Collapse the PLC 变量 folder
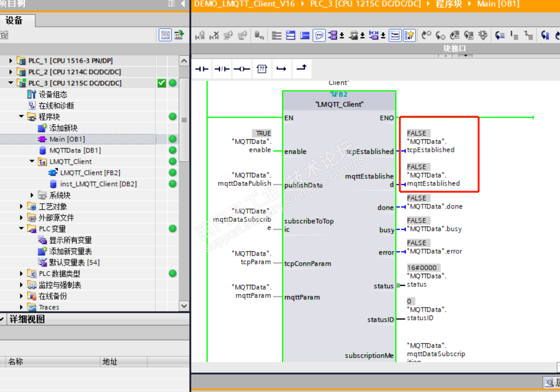Screen dimensions: 560x392 pos(21,228)
